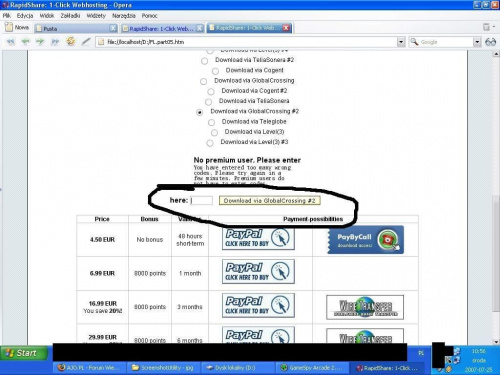Screen dimensions: 500x375
Task: Click the wand edit icon in toolbar
Action: pos(86,41)
